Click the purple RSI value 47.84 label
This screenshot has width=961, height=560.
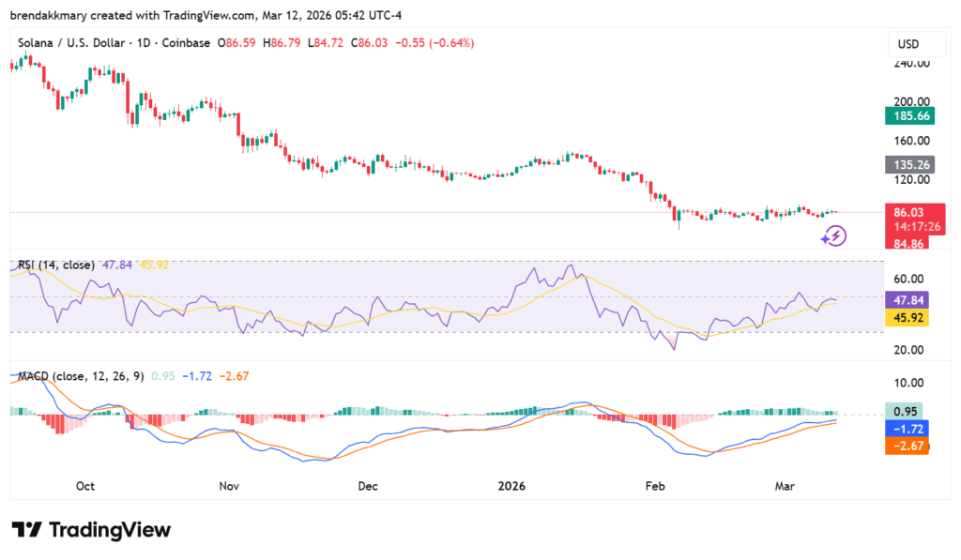907,300
